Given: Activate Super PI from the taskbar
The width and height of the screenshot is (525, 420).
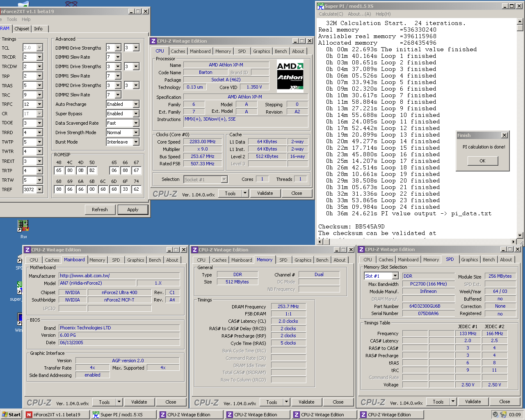Looking at the screenshot, I should [x=123, y=415].
